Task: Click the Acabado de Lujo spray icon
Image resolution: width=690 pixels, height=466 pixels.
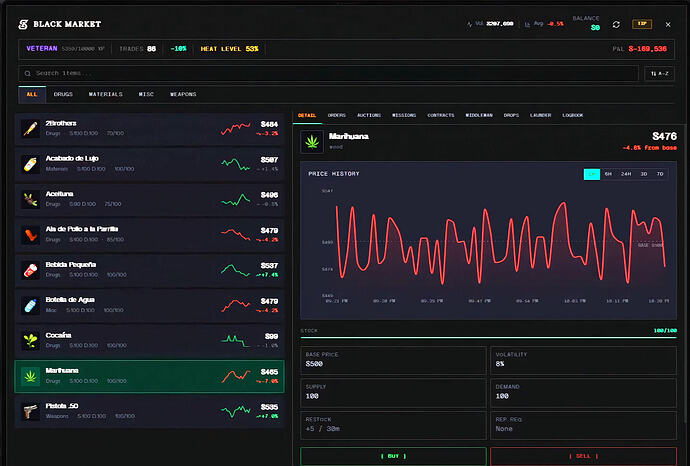Action: pyautogui.click(x=30, y=162)
